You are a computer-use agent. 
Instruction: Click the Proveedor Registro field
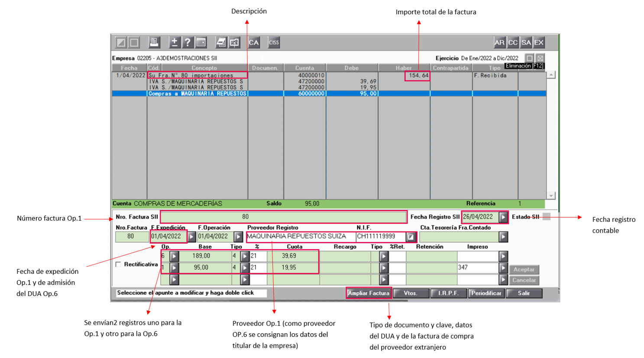click(x=301, y=237)
